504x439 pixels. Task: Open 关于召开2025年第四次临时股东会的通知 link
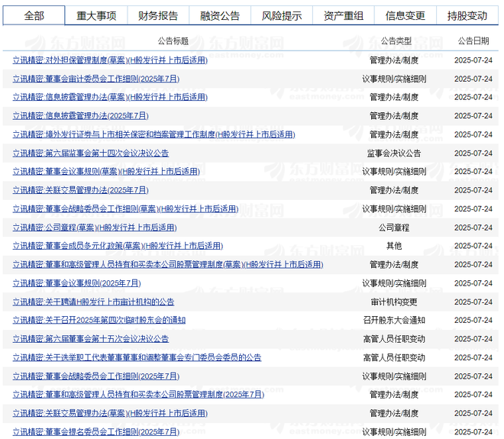(x=99, y=320)
